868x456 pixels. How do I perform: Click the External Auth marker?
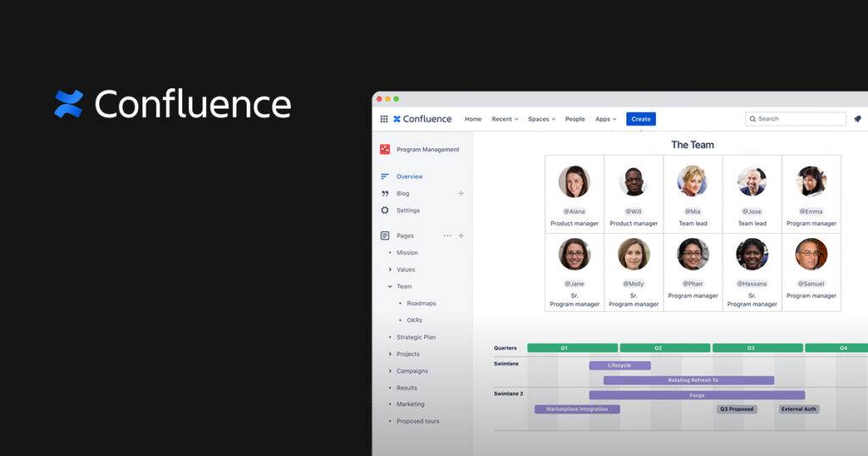tap(798, 409)
